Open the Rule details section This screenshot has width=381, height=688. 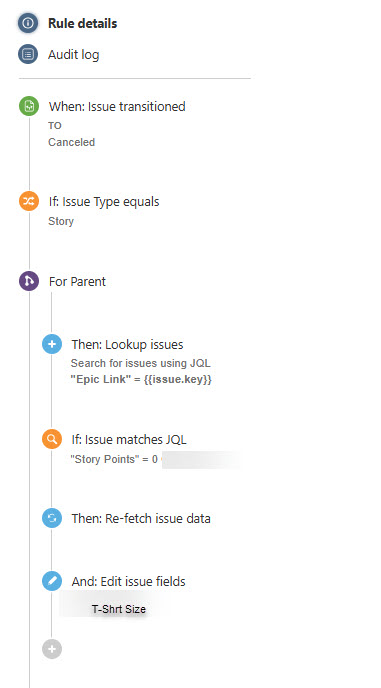coord(83,23)
